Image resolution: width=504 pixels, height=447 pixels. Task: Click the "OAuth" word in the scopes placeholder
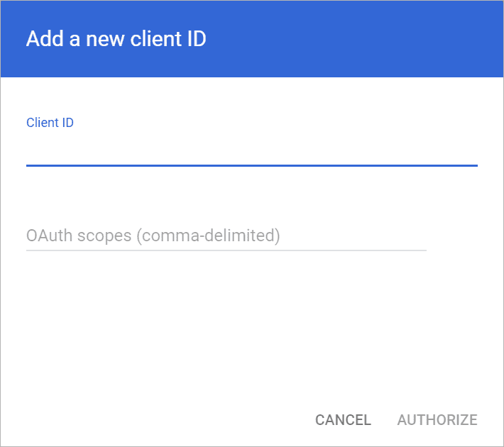coord(49,236)
